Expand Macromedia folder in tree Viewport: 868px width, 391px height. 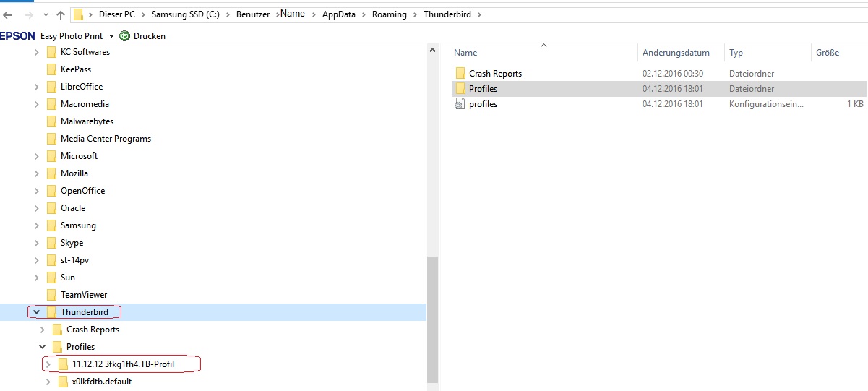tap(37, 104)
